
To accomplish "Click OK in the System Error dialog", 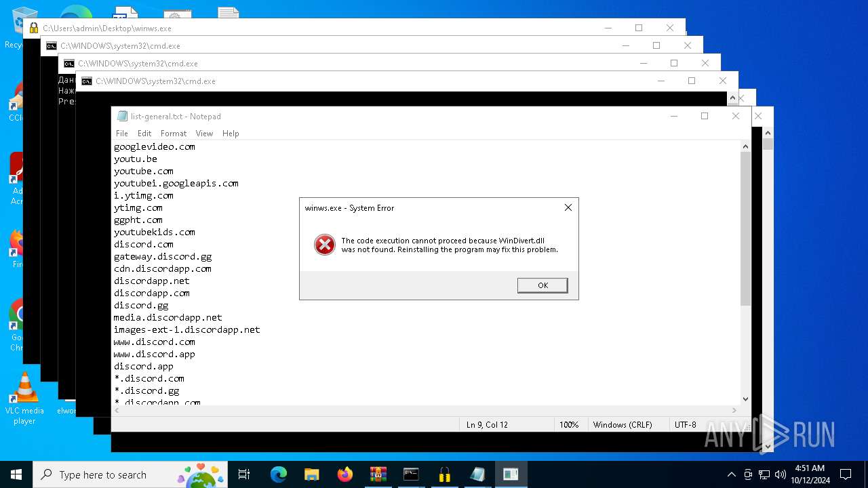I will point(542,285).
